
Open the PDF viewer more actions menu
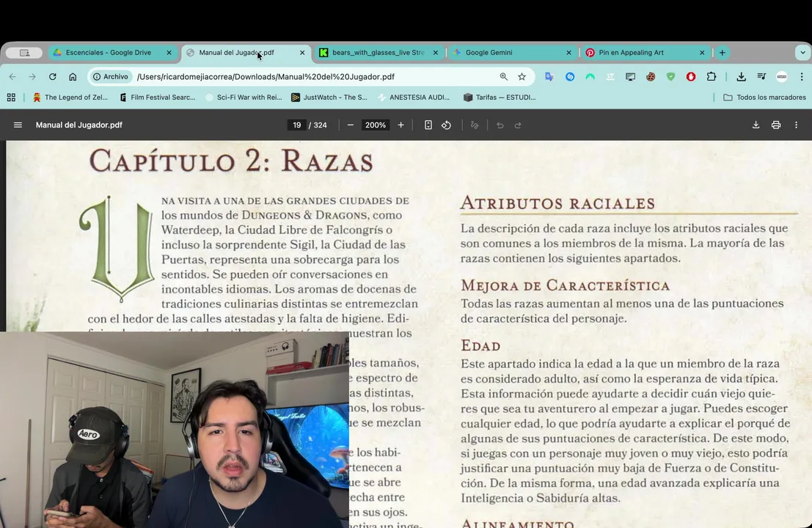click(797, 125)
